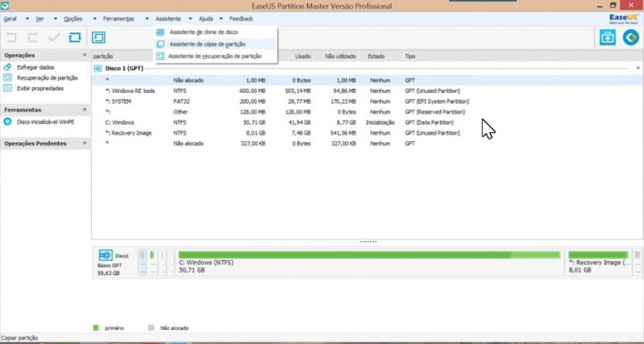Click dropdown arrow next to Opções
The height and width of the screenshot is (344, 644).
tap(95, 19)
